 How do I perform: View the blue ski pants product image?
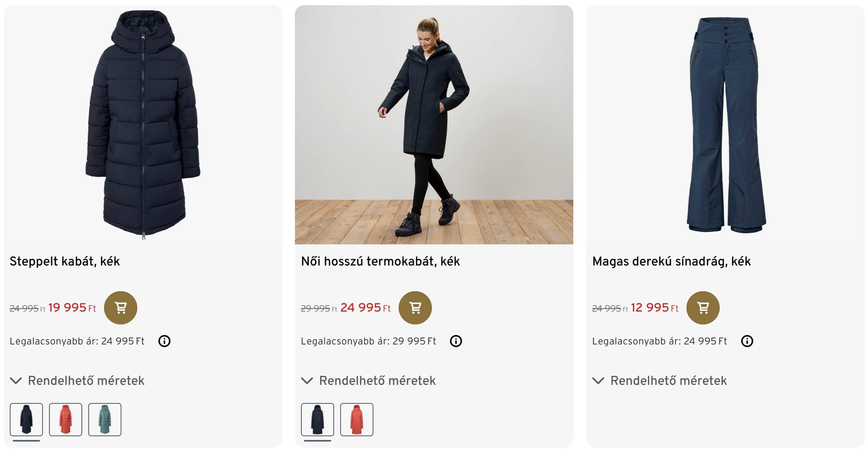click(725, 125)
